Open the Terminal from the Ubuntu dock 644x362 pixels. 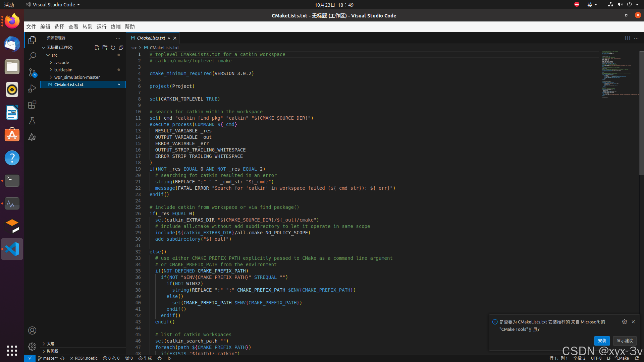coord(12,181)
